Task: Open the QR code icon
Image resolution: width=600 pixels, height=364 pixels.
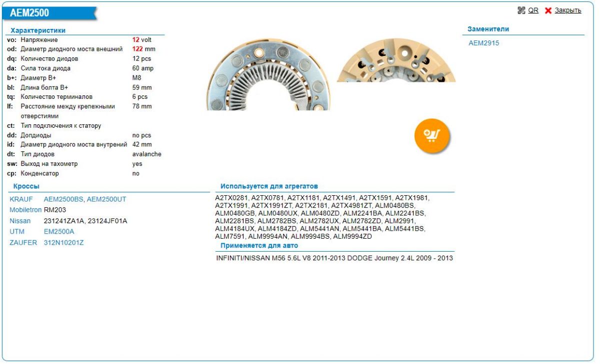Action: [521, 10]
